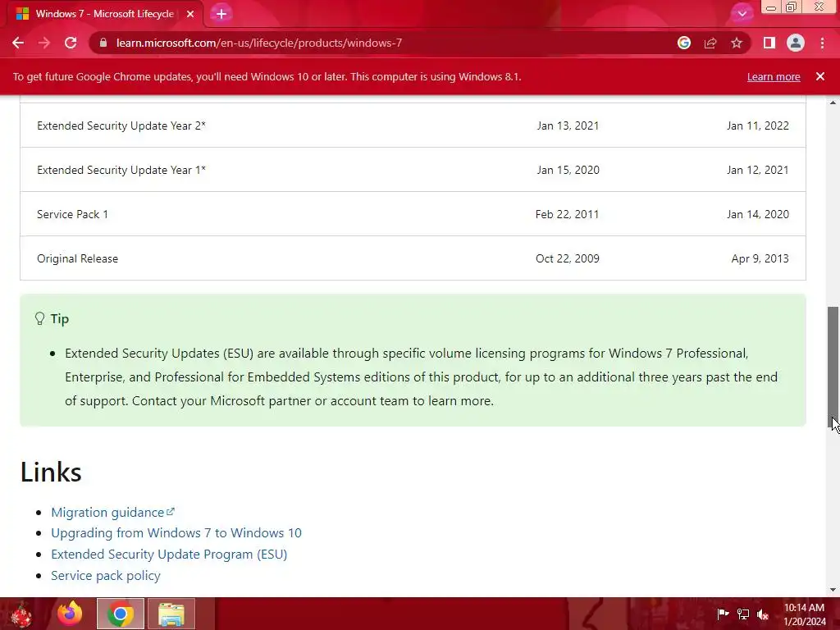Viewport: 840px width, 630px height.
Task: Open Learn more about Chrome updates
Action: 774,76
